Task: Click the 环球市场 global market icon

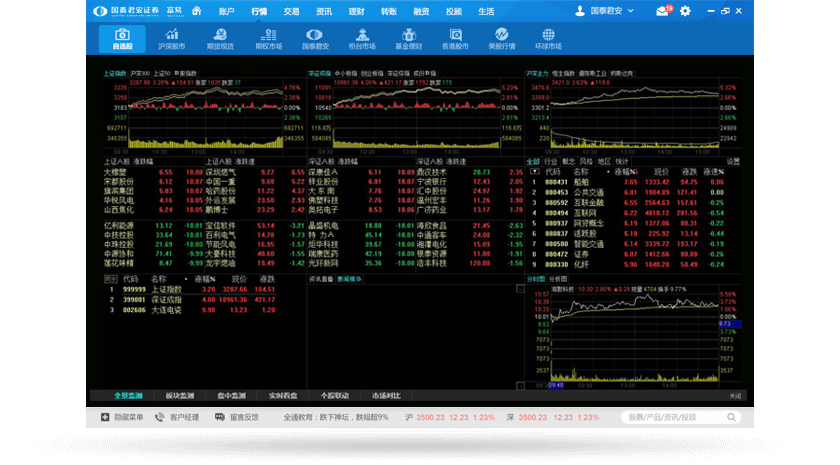Action: [549, 39]
